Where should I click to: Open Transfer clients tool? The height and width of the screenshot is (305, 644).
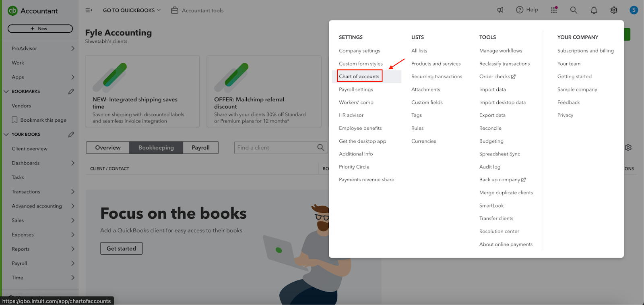click(x=496, y=218)
